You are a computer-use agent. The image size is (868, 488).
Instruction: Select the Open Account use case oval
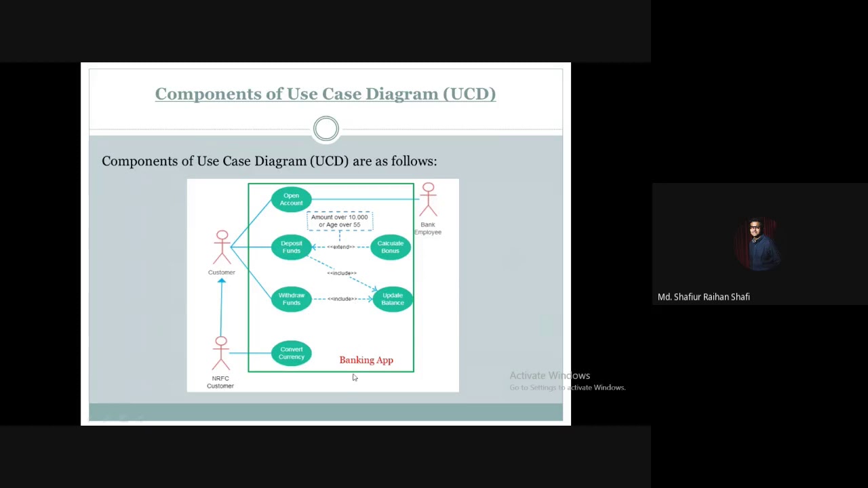pyautogui.click(x=291, y=199)
